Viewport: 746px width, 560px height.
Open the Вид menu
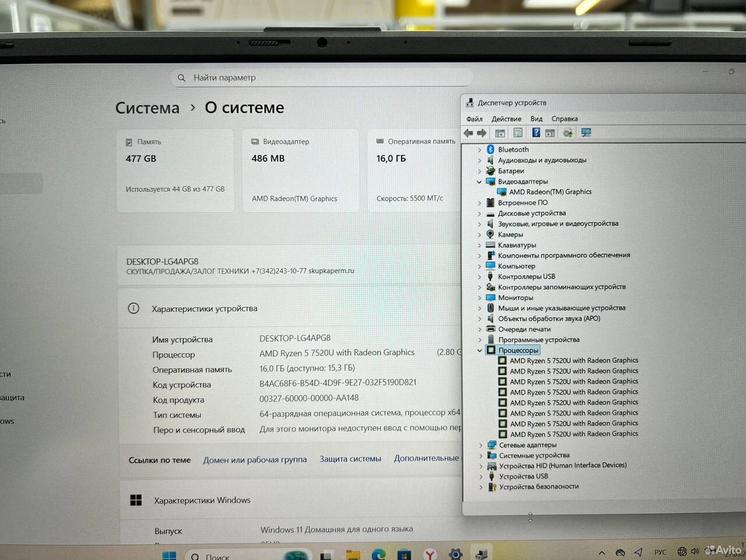[536, 118]
